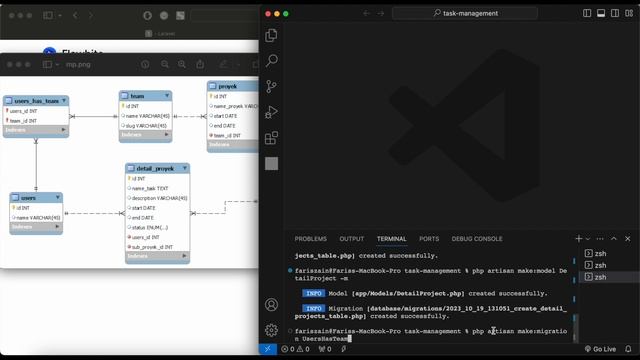Click the team table header dropdown arrow
The image size is (640, 360).
pyautogui.click(x=167, y=96)
